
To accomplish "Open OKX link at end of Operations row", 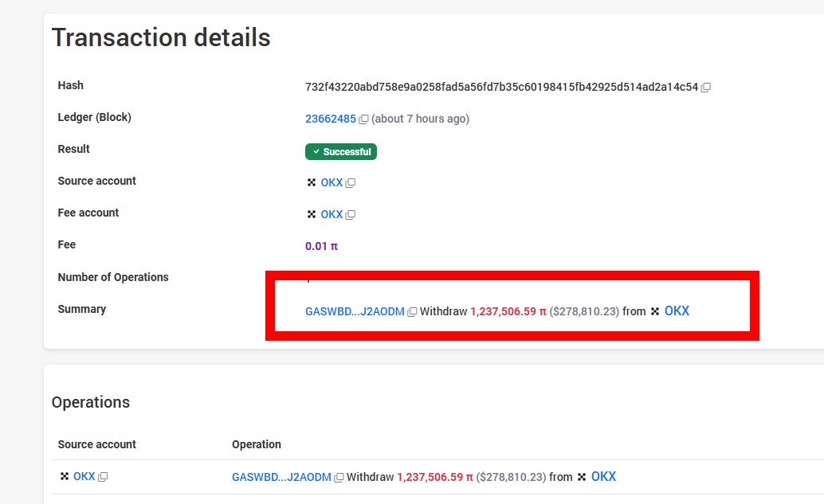I will 603,476.
